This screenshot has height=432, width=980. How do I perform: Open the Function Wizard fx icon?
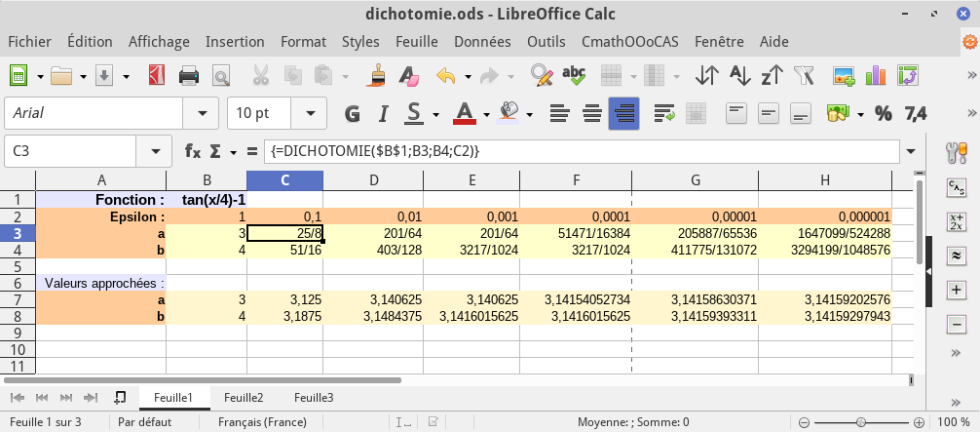pyautogui.click(x=193, y=151)
